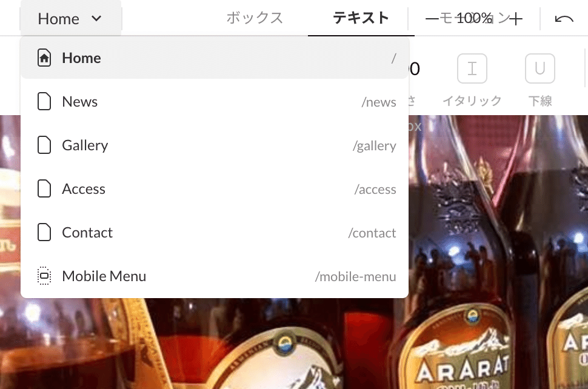Click the /mobile-menu path text
This screenshot has height=389, width=588.
pos(355,276)
